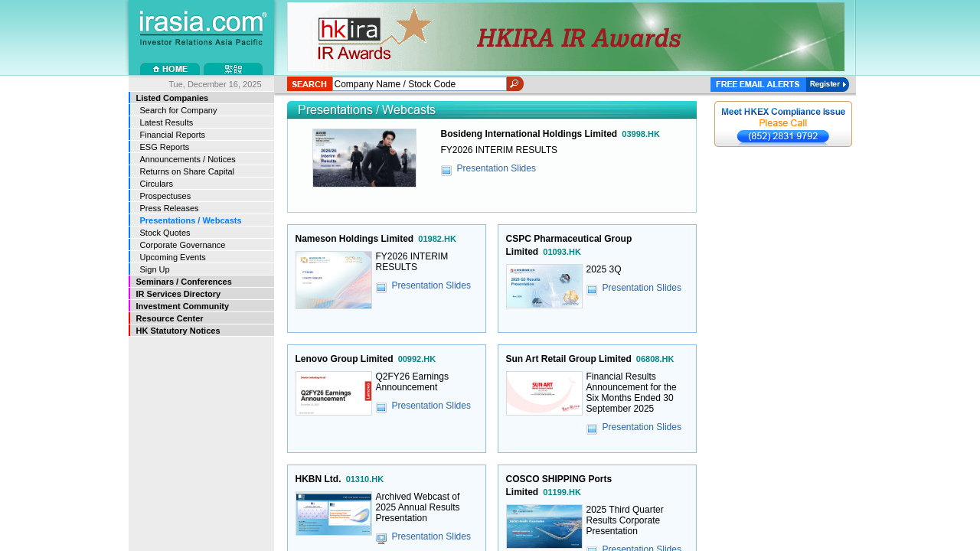980x551 pixels.
Task: Select Presentations / Webcasts menu item
Action: (x=201, y=220)
